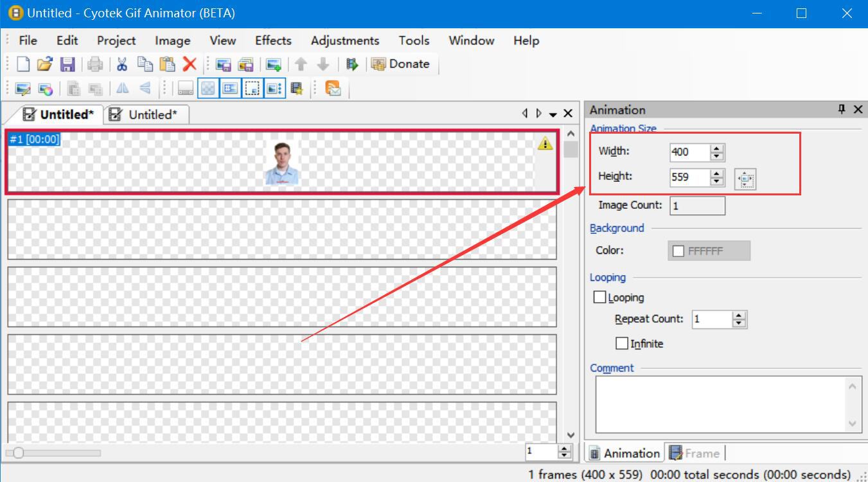Open the Help menu
The height and width of the screenshot is (482, 868).
pos(526,40)
